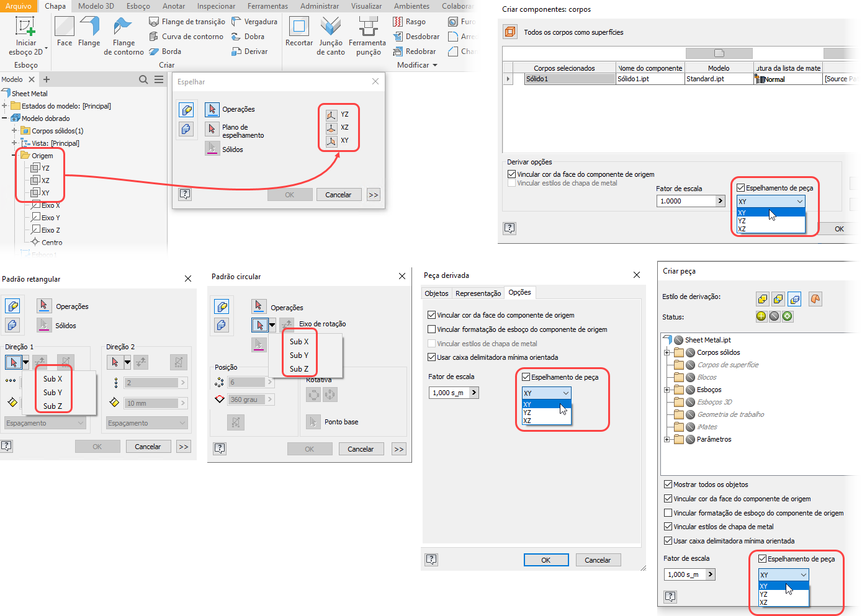Expand Esboços node in Criar peça tree

pos(667,390)
